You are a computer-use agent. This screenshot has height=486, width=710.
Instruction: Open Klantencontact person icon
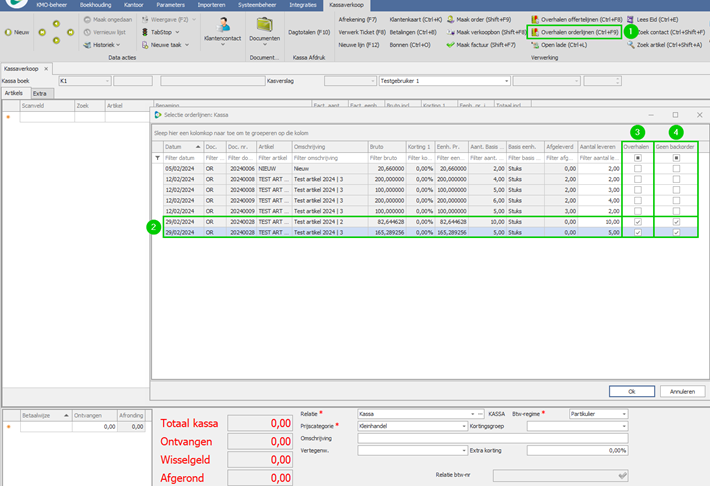(x=223, y=25)
